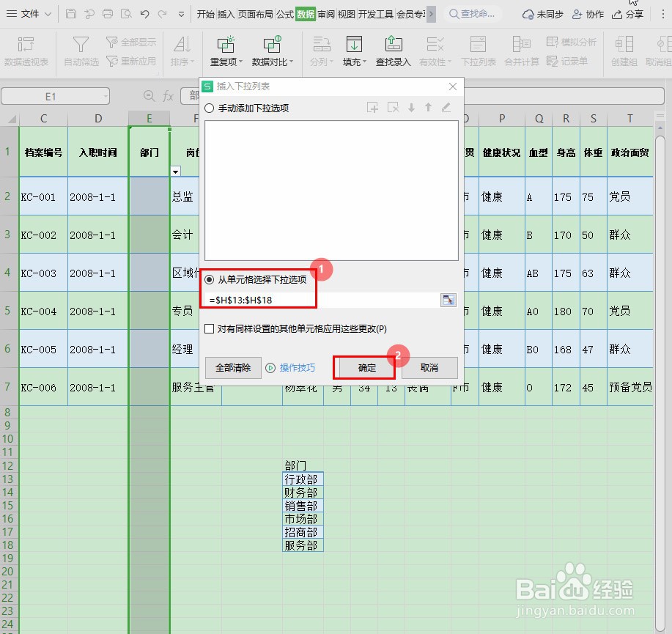Click the 取消 (Cancel) button
672x634 pixels.
(429, 368)
